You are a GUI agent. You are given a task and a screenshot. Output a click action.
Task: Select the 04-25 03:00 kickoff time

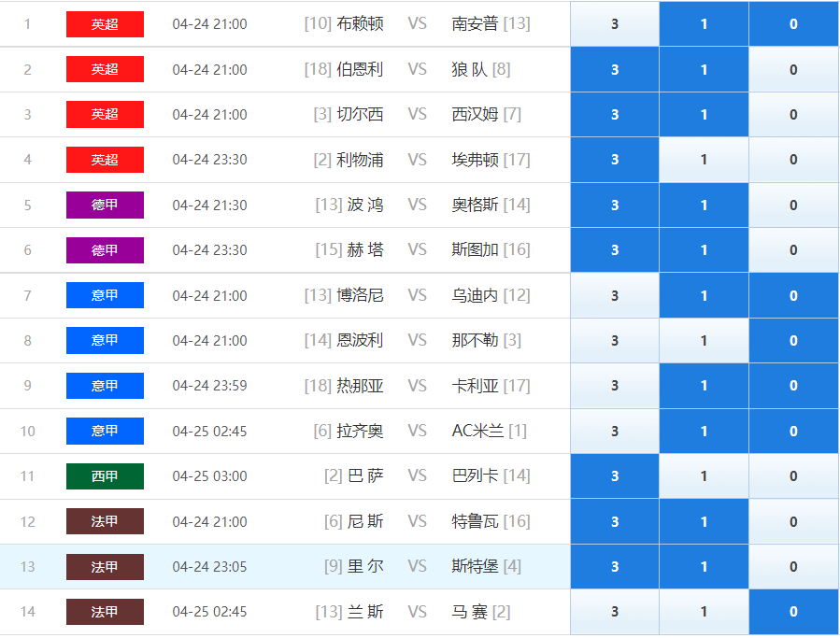tap(210, 476)
